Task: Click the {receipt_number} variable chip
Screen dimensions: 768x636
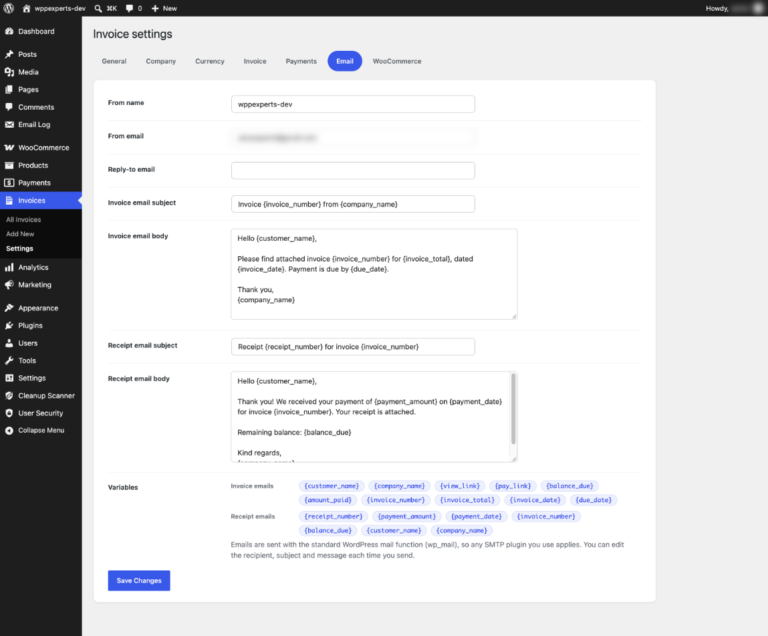Action: tap(334, 516)
